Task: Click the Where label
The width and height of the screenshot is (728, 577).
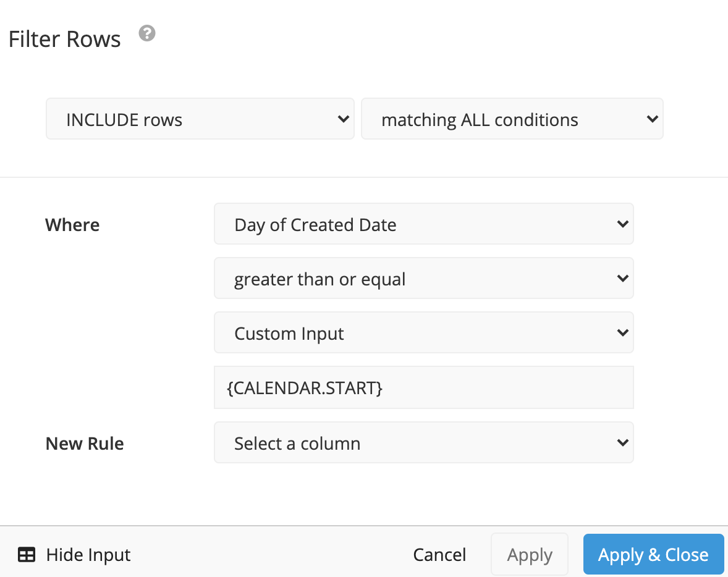Action: pos(72,225)
